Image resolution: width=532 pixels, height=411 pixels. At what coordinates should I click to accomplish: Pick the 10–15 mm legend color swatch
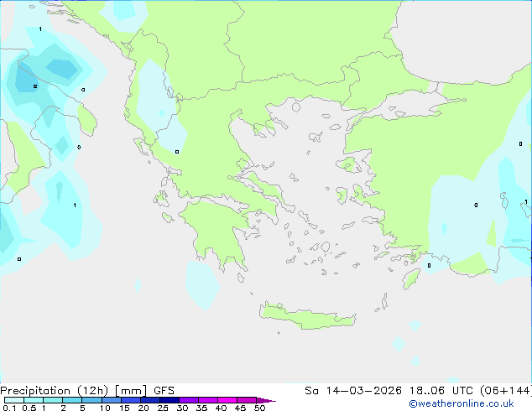[x=112, y=400]
